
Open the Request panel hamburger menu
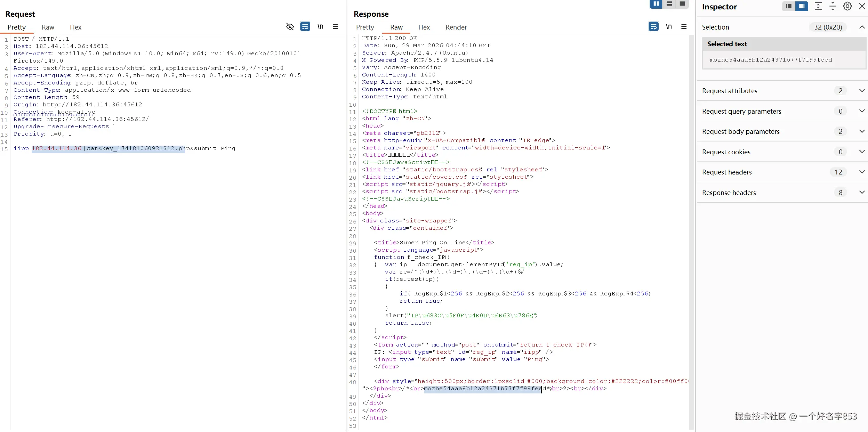(x=336, y=27)
